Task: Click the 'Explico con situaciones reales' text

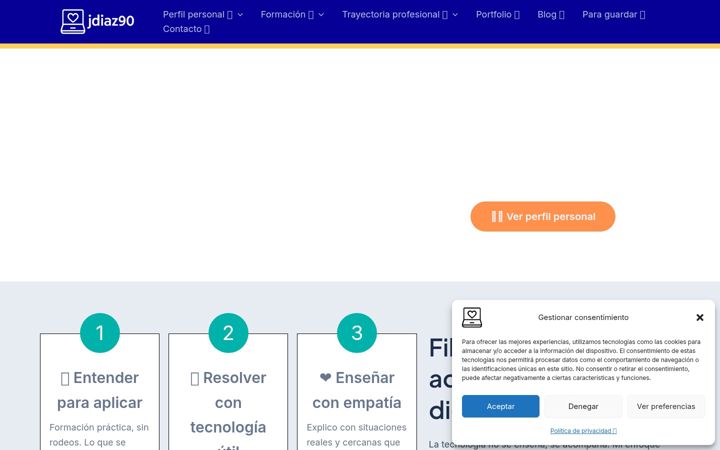Action: click(x=356, y=435)
